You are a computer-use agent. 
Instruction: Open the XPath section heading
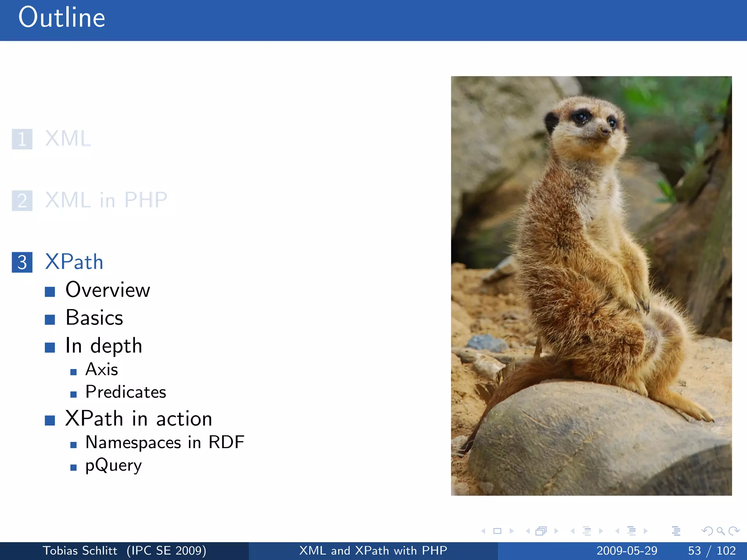(x=74, y=262)
